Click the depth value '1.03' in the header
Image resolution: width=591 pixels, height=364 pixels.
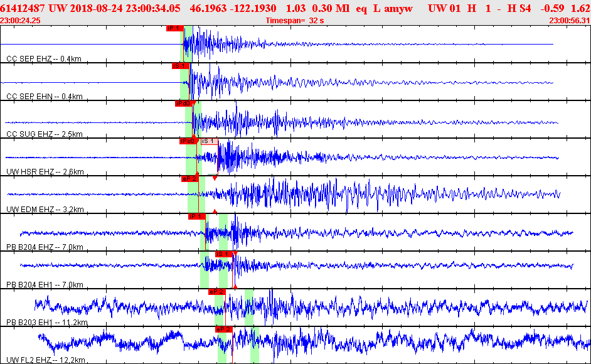[295, 8]
